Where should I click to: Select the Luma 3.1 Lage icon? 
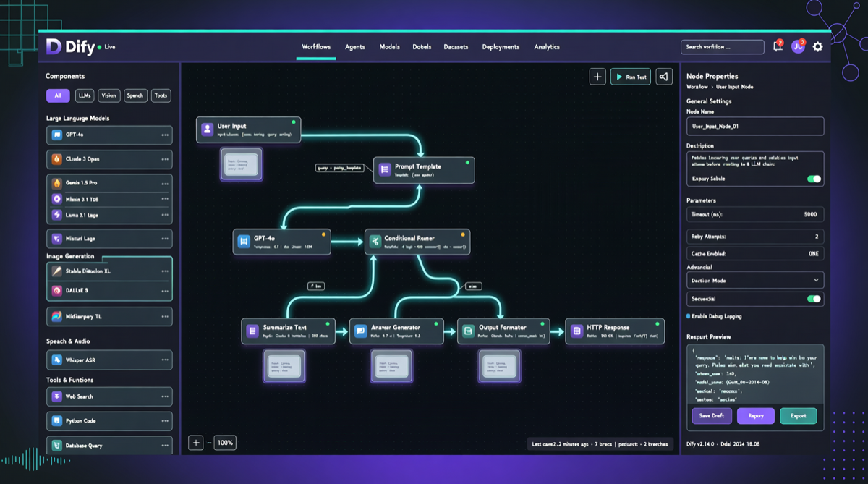coord(56,215)
